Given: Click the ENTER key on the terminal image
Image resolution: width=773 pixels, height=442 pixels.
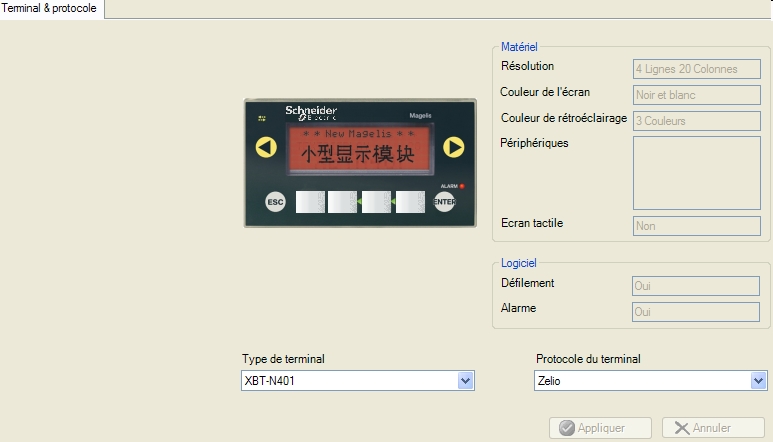Looking at the screenshot, I should point(444,202).
